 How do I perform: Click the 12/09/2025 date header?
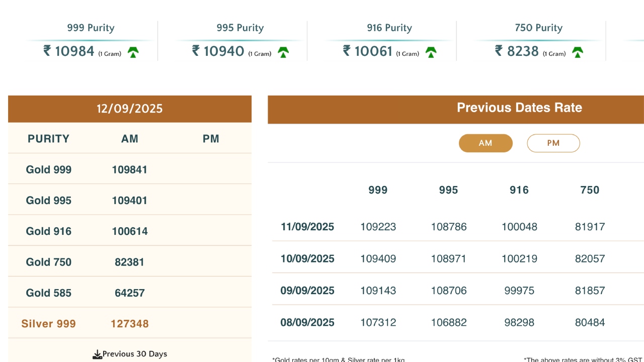coord(130,109)
